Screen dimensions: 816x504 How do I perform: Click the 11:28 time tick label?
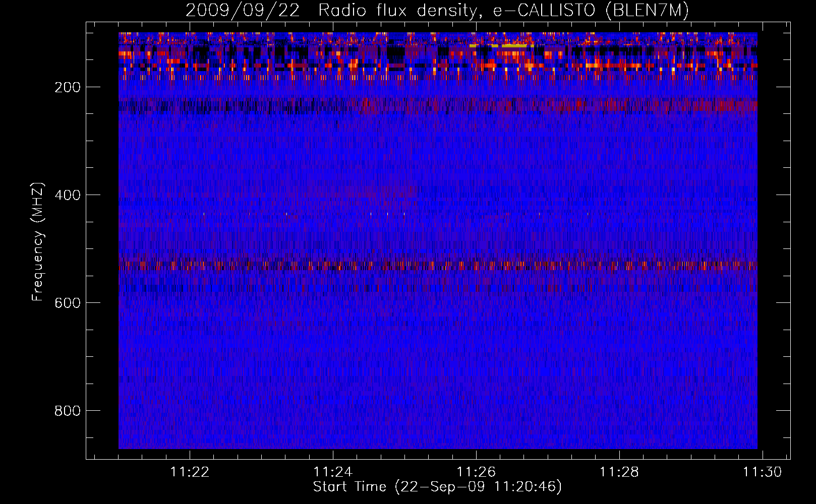[619, 472]
